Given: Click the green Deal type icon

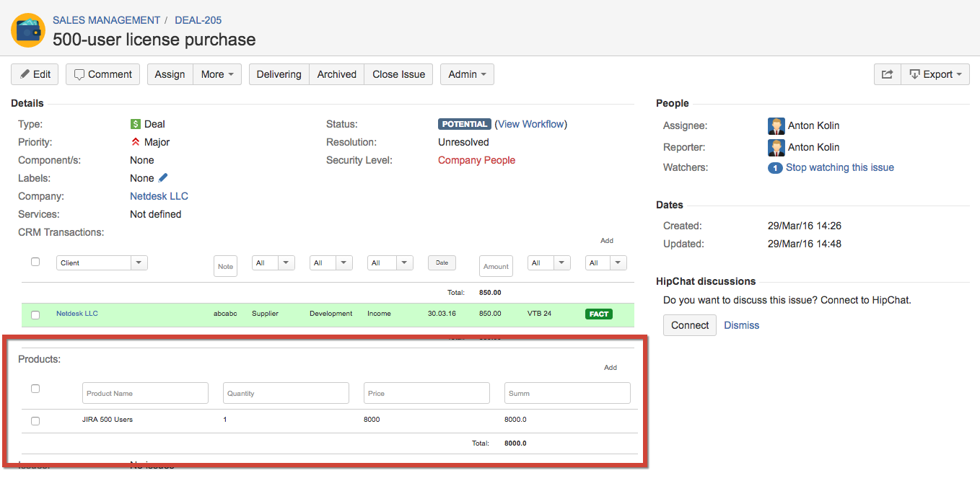Looking at the screenshot, I should click(136, 124).
